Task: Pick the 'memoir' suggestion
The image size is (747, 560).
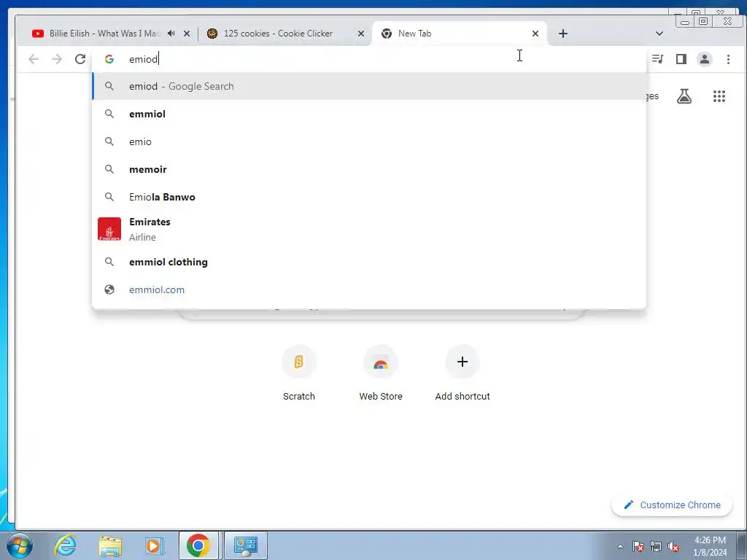Action: tap(369, 169)
